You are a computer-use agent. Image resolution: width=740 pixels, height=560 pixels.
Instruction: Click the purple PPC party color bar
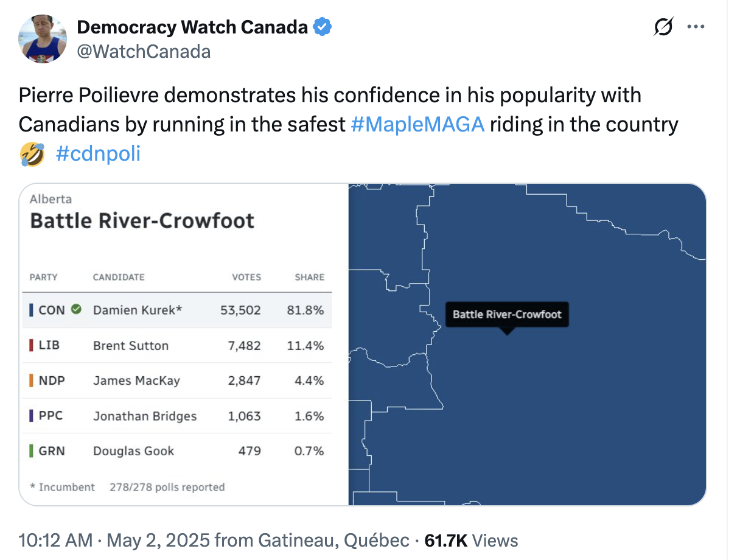coord(31,416)
